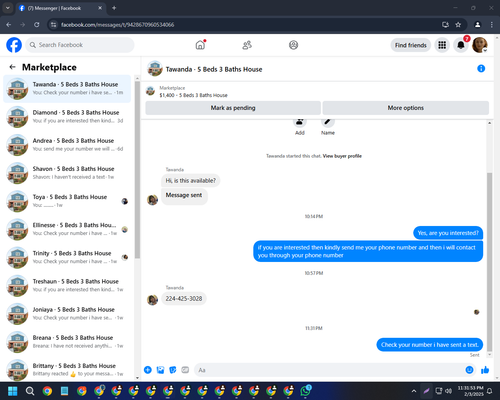500x400 pixels.
Task: Select the Ellinesse conversation
Action: [x=67, y=229]
